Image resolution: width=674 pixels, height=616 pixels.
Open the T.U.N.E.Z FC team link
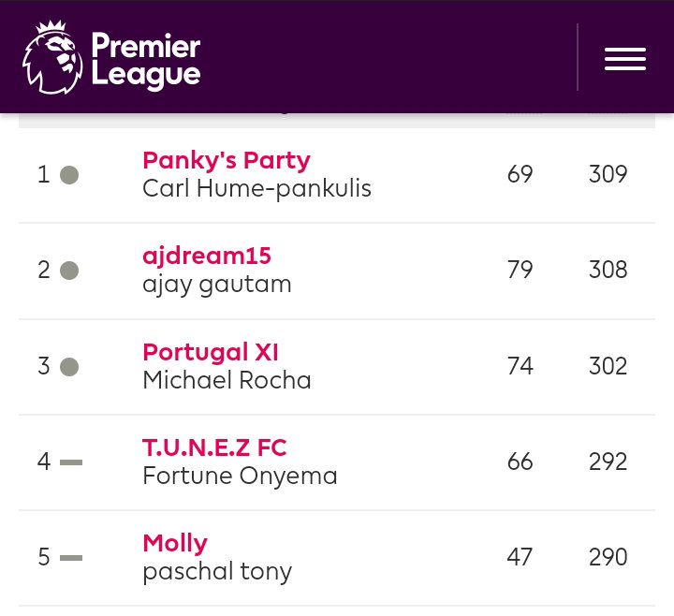click(214, 447)
